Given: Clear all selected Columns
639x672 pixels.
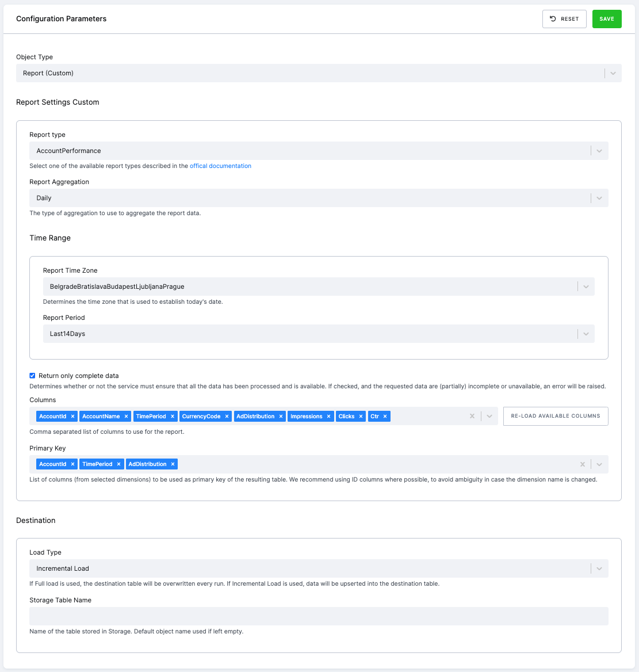Looking at the screenshot, I should [x=472, y=416].
